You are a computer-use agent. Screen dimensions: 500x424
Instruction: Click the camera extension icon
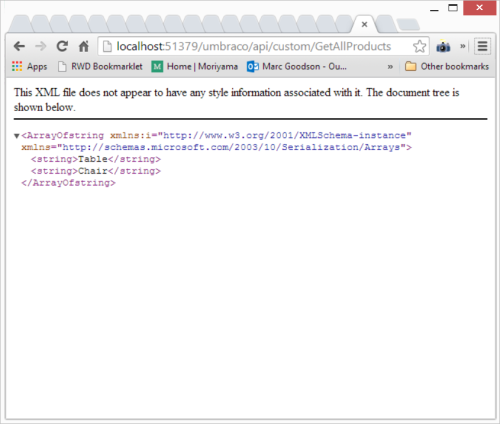443,46
